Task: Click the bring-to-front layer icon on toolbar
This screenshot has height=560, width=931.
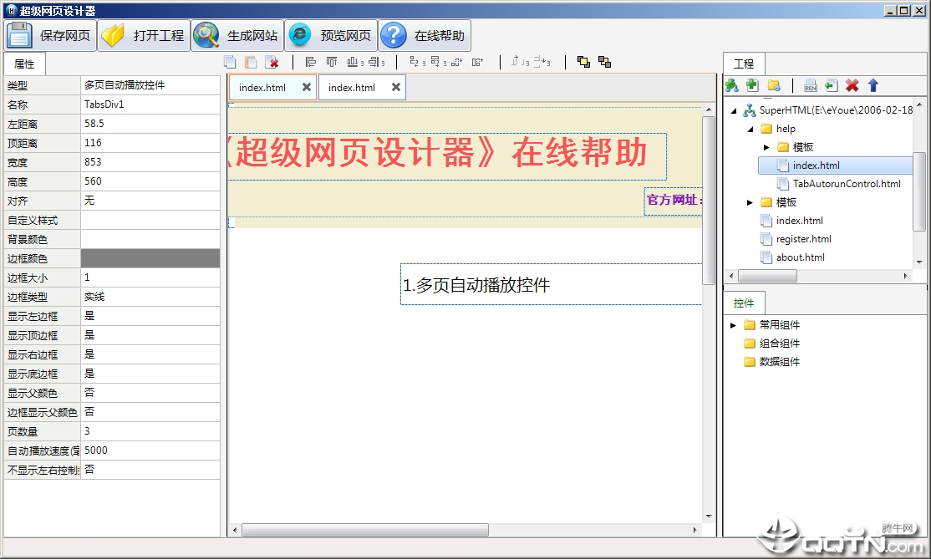Action: click(583, 62)
